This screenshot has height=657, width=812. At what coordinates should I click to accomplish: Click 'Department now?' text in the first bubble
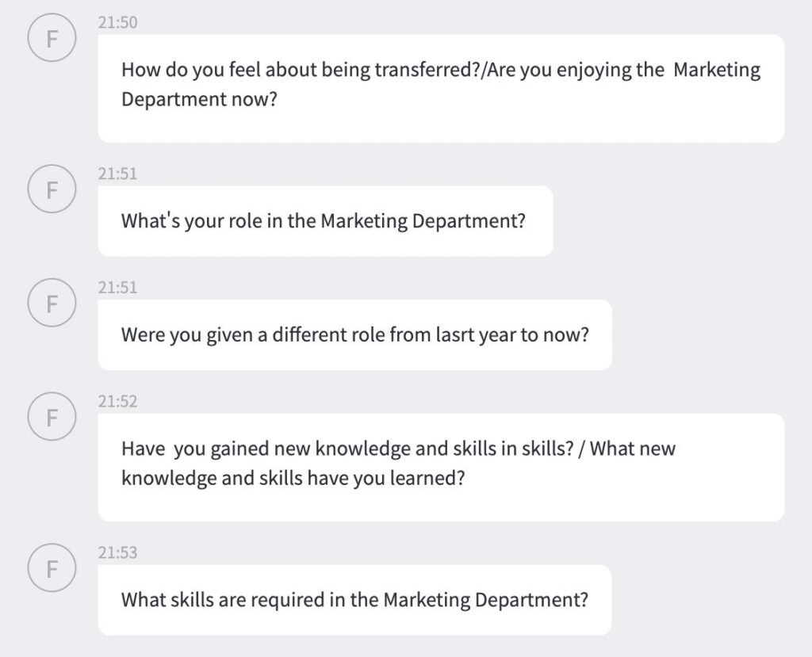[199, 99]
